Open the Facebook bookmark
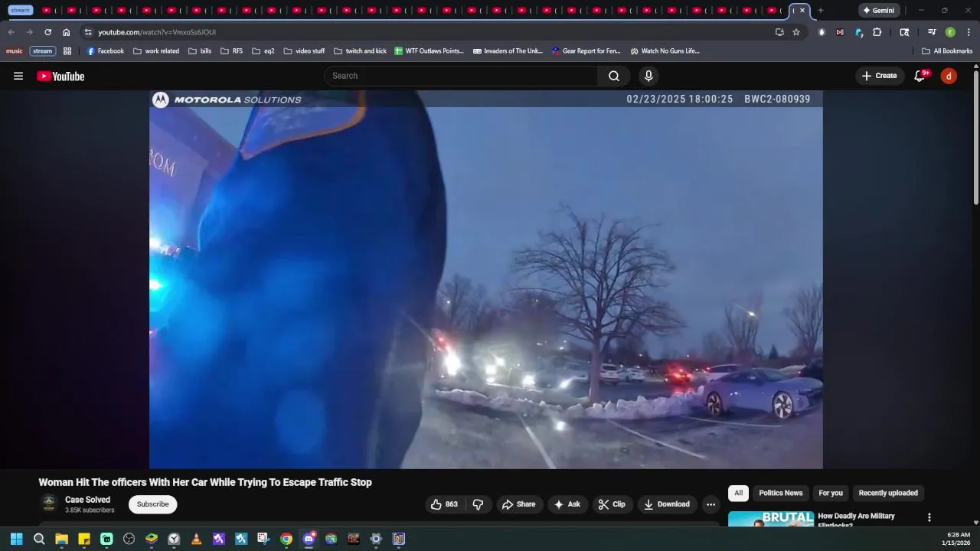980x551 pixels. point(105,51)
